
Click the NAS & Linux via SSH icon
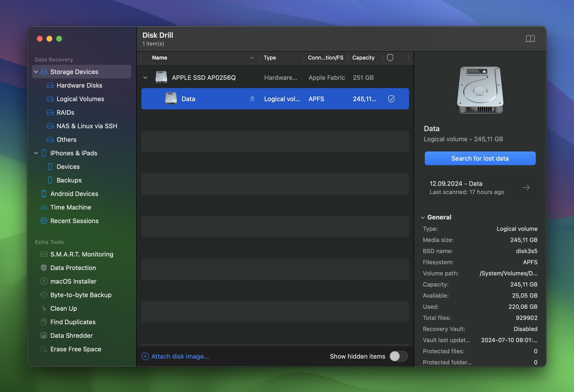pos(50,126)
